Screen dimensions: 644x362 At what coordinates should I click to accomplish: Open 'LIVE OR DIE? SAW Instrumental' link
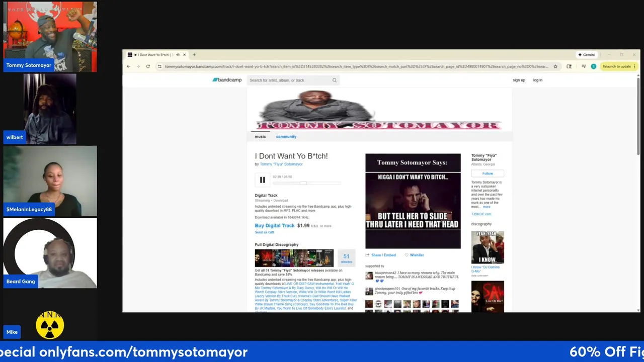[x=309, y=284]
